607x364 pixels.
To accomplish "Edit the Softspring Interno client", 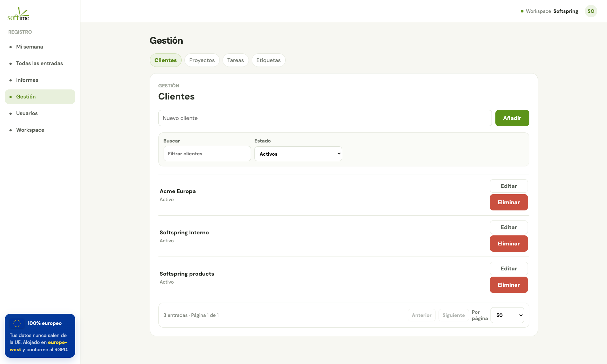I will tap(509, 227).
